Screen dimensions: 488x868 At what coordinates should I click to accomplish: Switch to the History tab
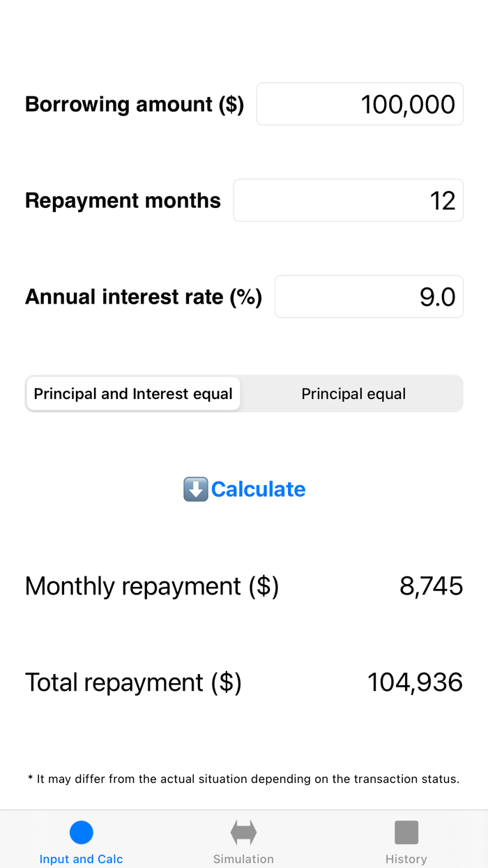[x=406, y=839]
